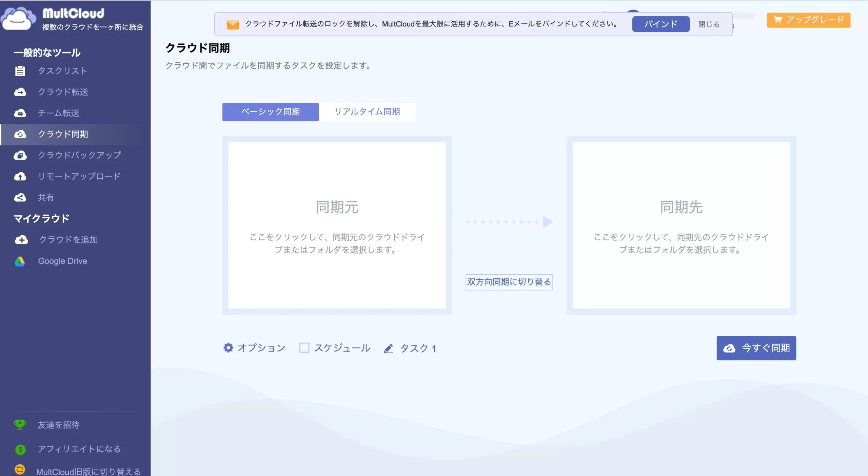Click the pencil icon to rename Task 1

389,349
